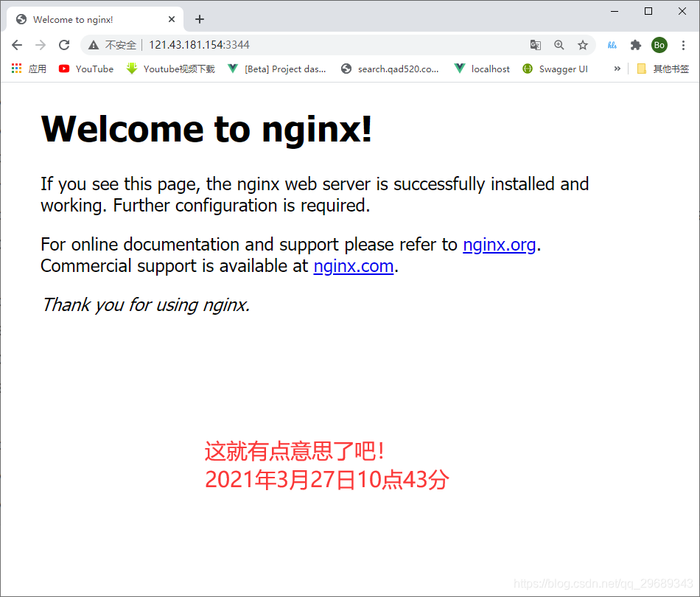
Task: Click the forward navigation arrow
Action: pyautogui.click(x=41, y=45)
